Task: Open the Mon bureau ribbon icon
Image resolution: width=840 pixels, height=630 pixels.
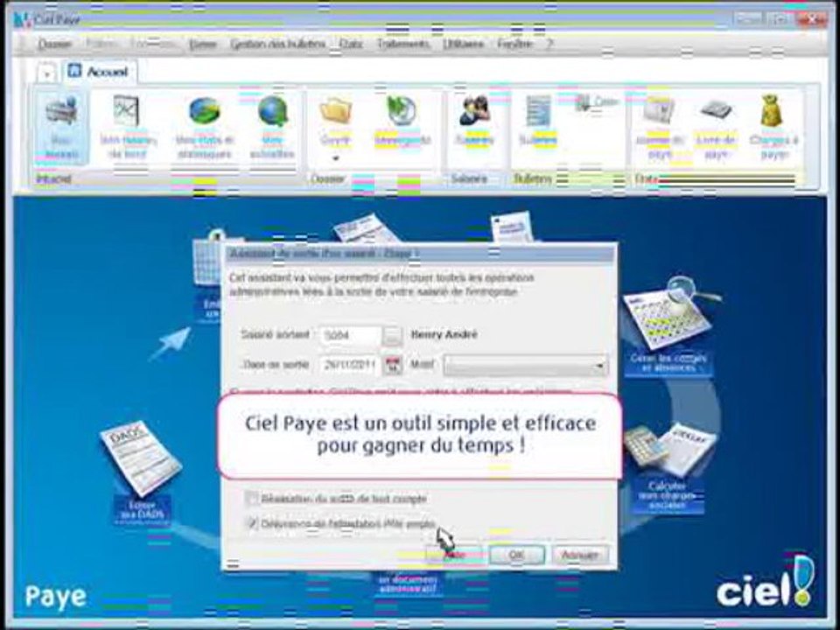Action: (61, 128)
